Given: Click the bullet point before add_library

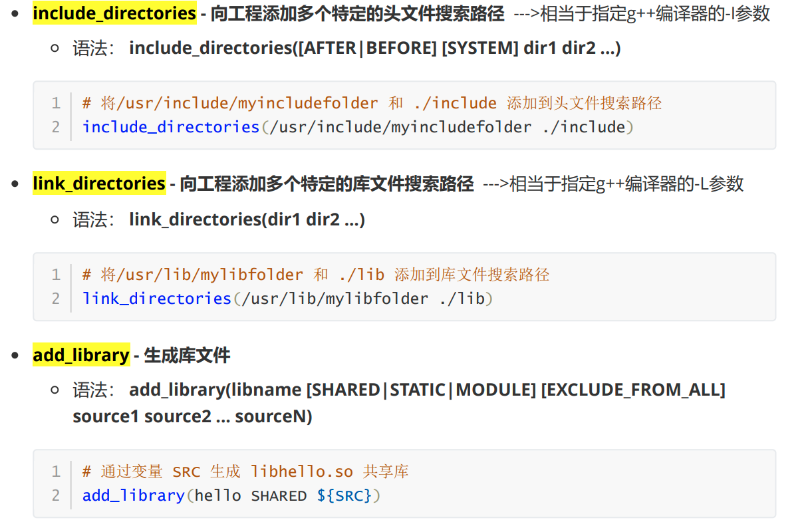Looking at the screenshot, I should tap(15, 356).
